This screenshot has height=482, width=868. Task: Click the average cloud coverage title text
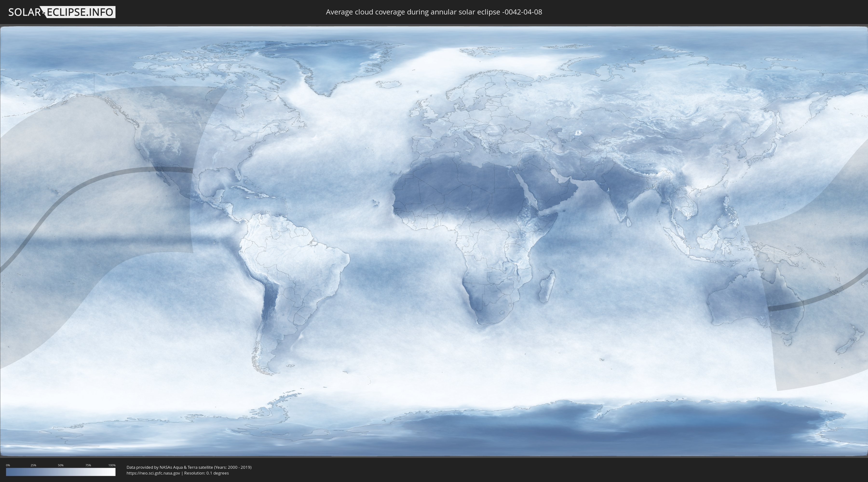tap(434, 12)
